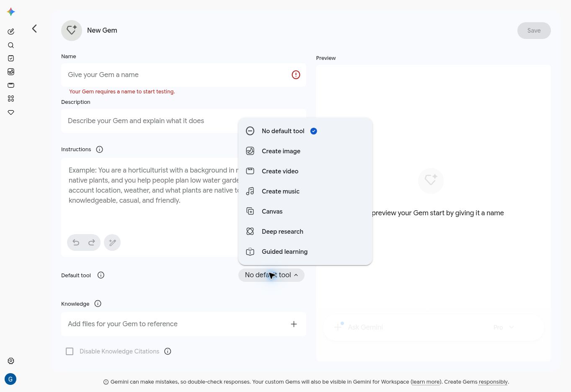Open the apps grid sidebar icon
The width and height of the screenshot is (571, 392).
click(x=11, y=98)
